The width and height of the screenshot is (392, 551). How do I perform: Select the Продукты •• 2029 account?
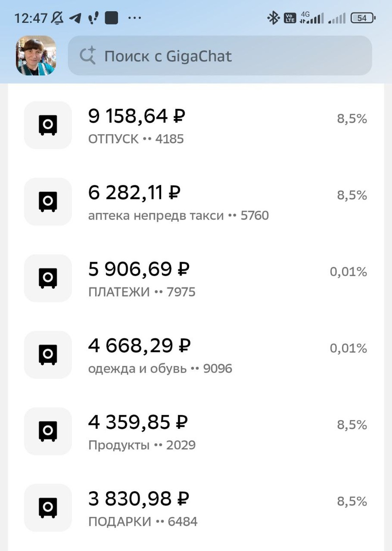[141, 445]
